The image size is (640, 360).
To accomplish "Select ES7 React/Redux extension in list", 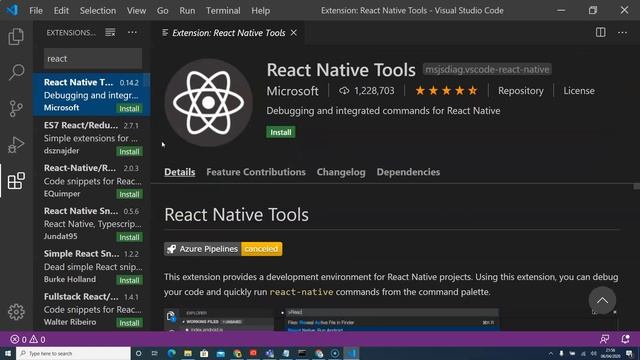I will pos(91,138).
